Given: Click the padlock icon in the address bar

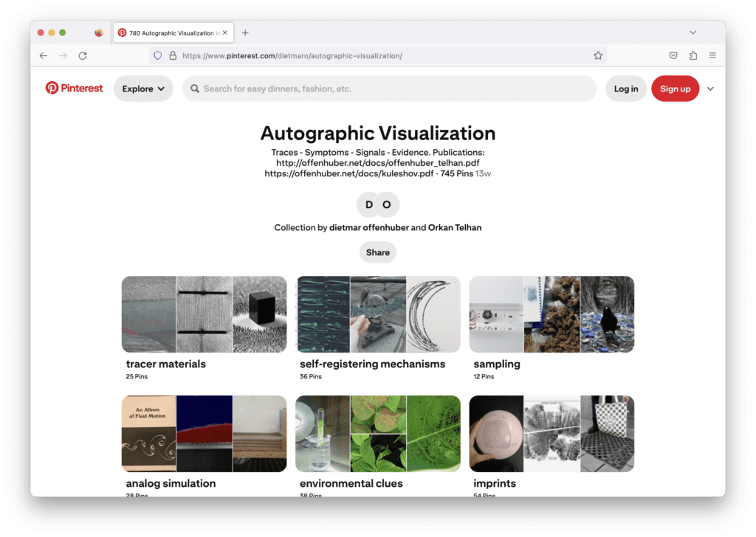Looking at the screenshot, I should pos(172,55).
